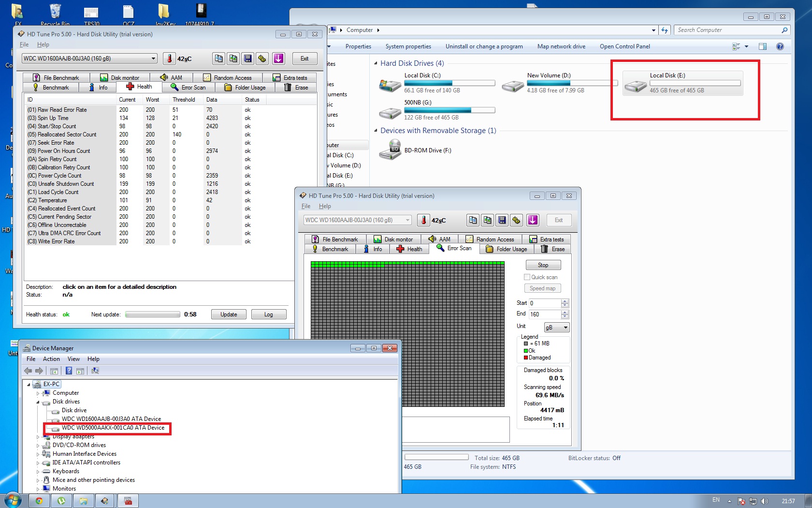Refresh the Computer address bar
The width and height of the screenshot is (812, 508).
coord(665,30)
